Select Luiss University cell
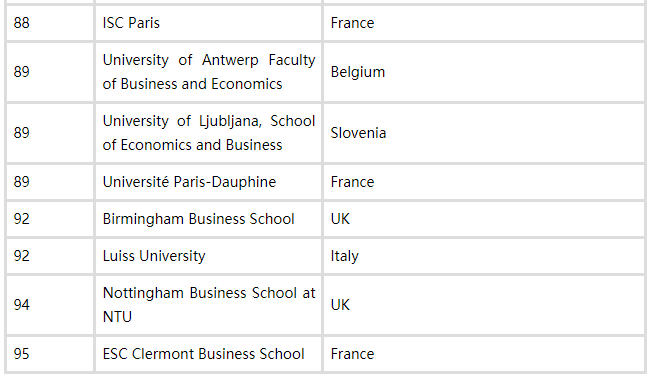Viewport: 650px width, 378px height. pyautogui.click(x=209, y=256)
